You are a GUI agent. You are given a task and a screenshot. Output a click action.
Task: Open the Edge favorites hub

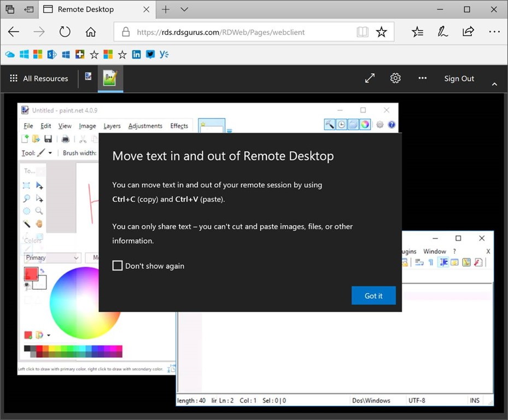pyautogui.click(x=417, y=32)
